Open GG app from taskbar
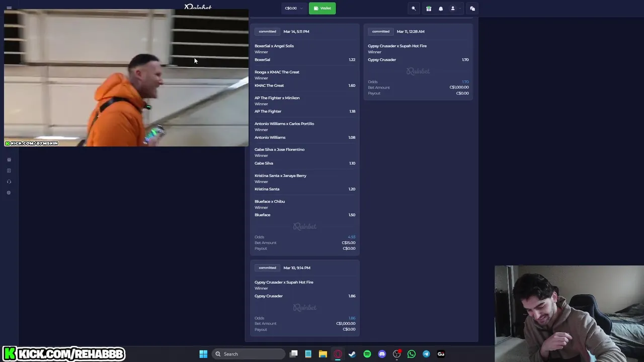Screen dimensions: 644x362 (441, 354)
